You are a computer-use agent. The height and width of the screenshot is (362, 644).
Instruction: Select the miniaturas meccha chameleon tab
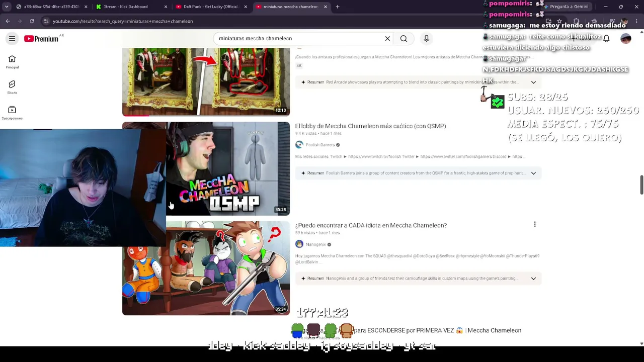tap(291, 7)
